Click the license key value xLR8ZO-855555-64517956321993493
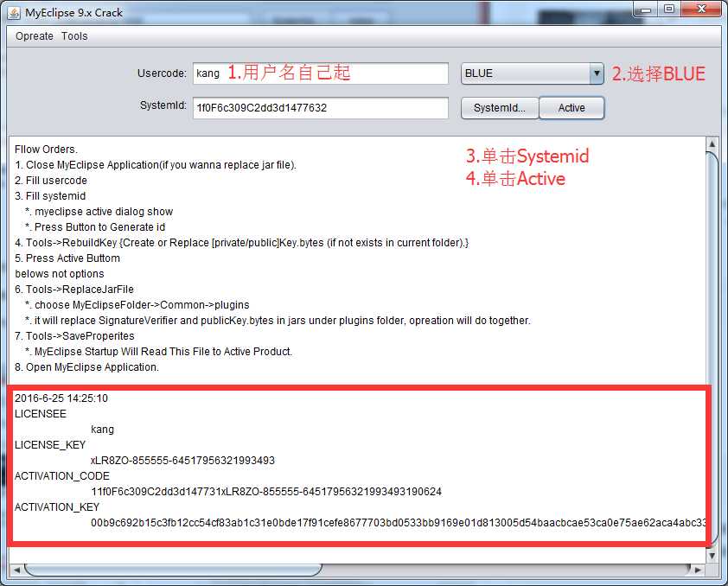Viewport: 728px width, 586px height. point(182,461)
